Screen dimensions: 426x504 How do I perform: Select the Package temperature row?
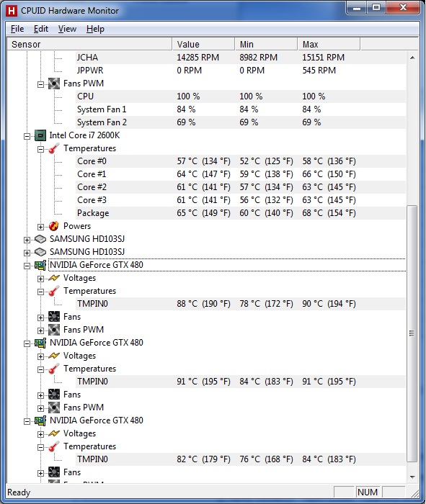coord(240,213)
